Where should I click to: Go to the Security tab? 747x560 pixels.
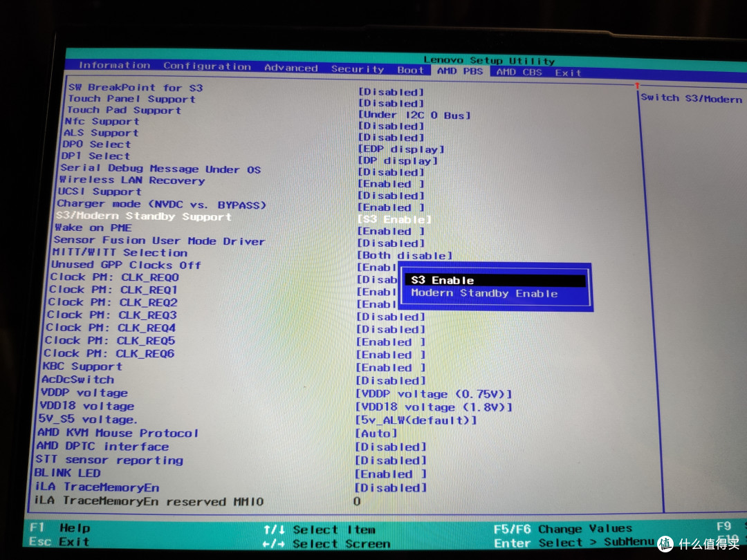[358, 69]
